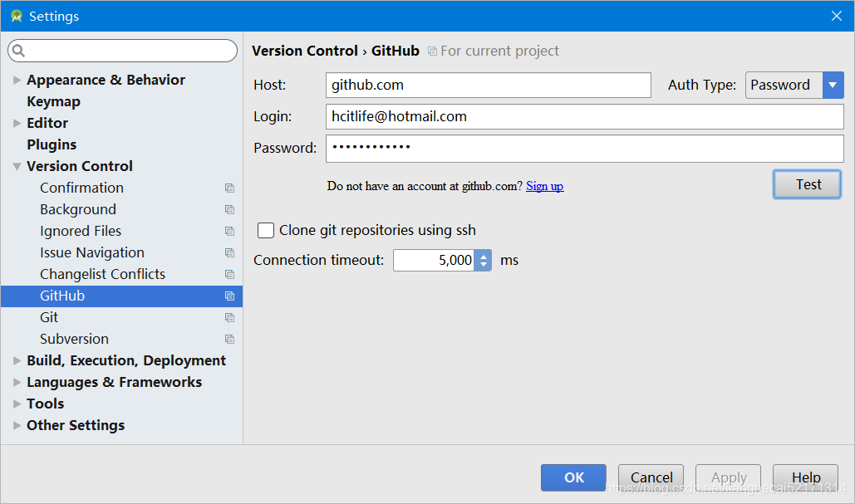
Task: Click the project-level icon beside Background
Action: tap(229, 210)
